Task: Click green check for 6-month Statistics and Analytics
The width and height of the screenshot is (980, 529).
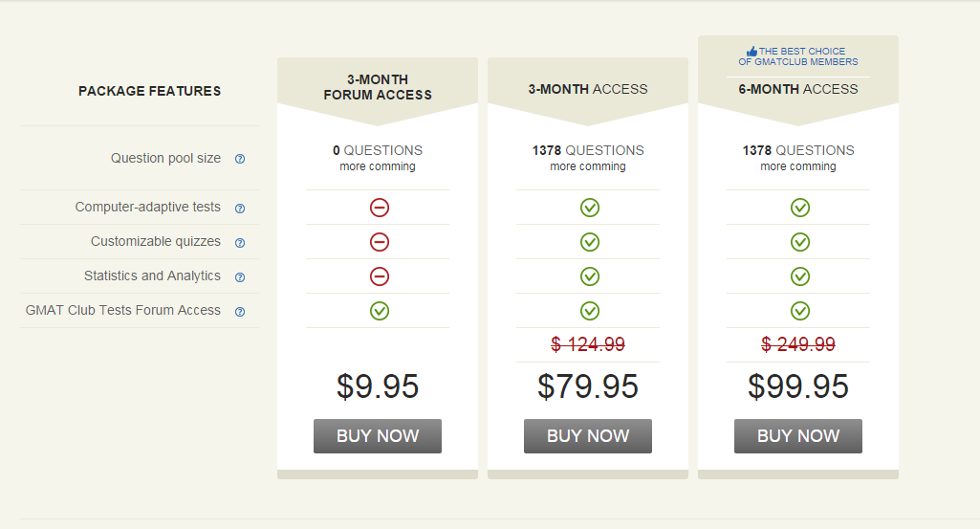Action: (x=800, y=276)
